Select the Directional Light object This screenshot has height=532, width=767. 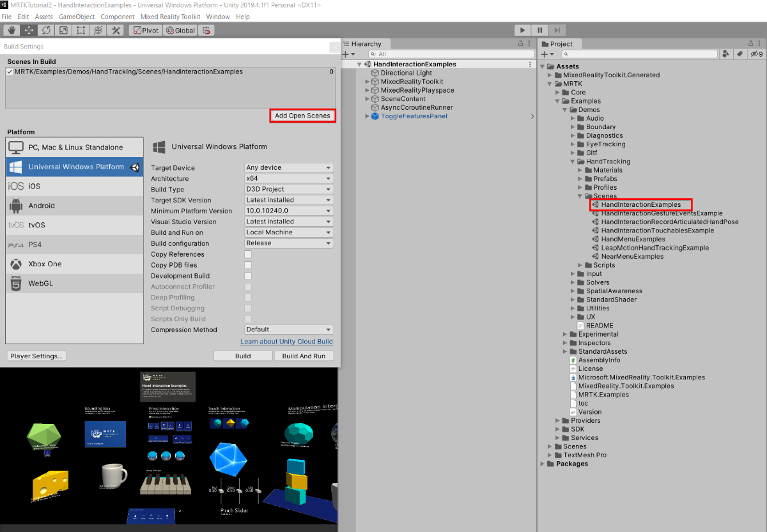pyautogui.click(x=407, y=73)
